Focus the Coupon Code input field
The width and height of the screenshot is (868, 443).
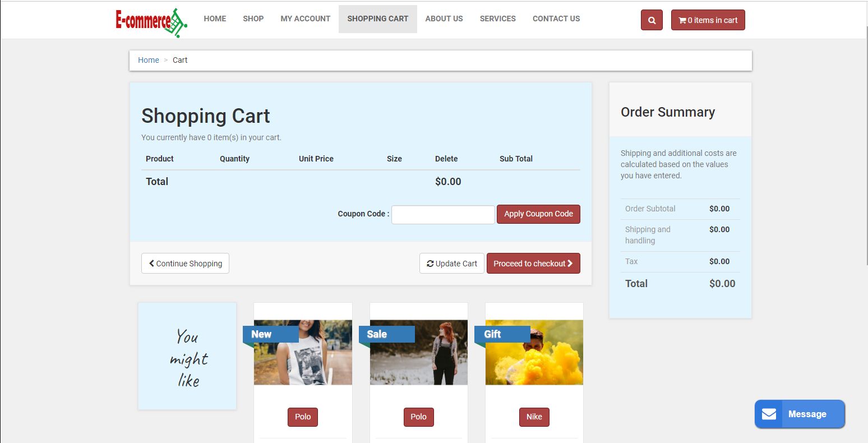[x=443, y=214]
